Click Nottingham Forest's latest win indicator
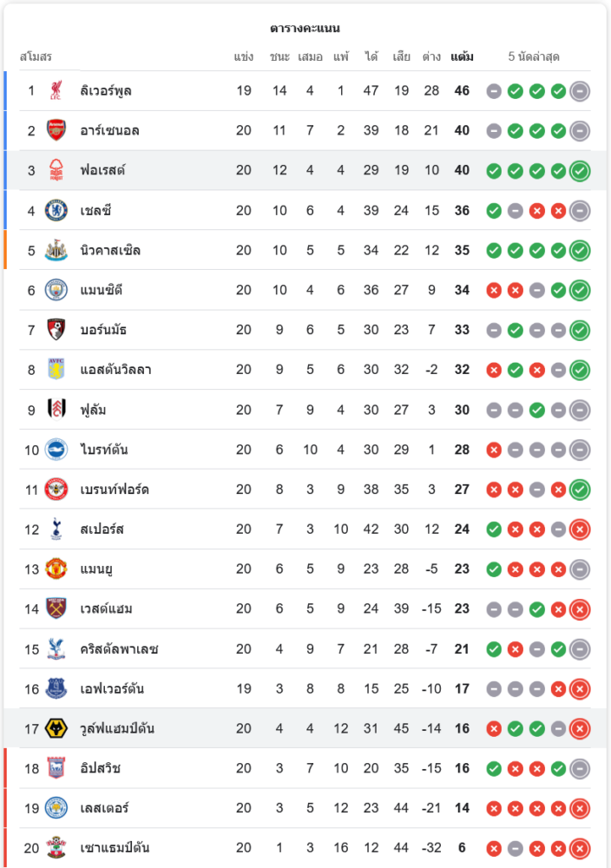This screenshot has height=868, width=611. (x=580, y=171)
